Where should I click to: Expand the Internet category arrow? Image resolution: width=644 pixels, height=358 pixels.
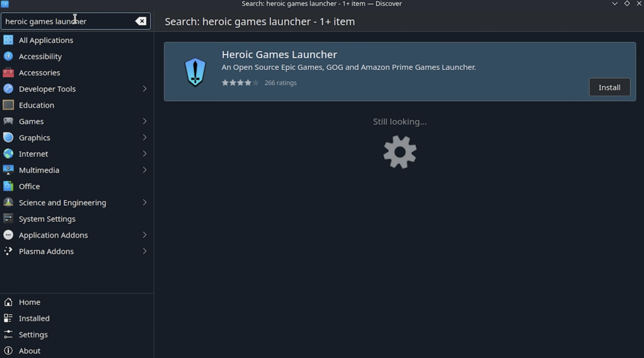(144, 154)
